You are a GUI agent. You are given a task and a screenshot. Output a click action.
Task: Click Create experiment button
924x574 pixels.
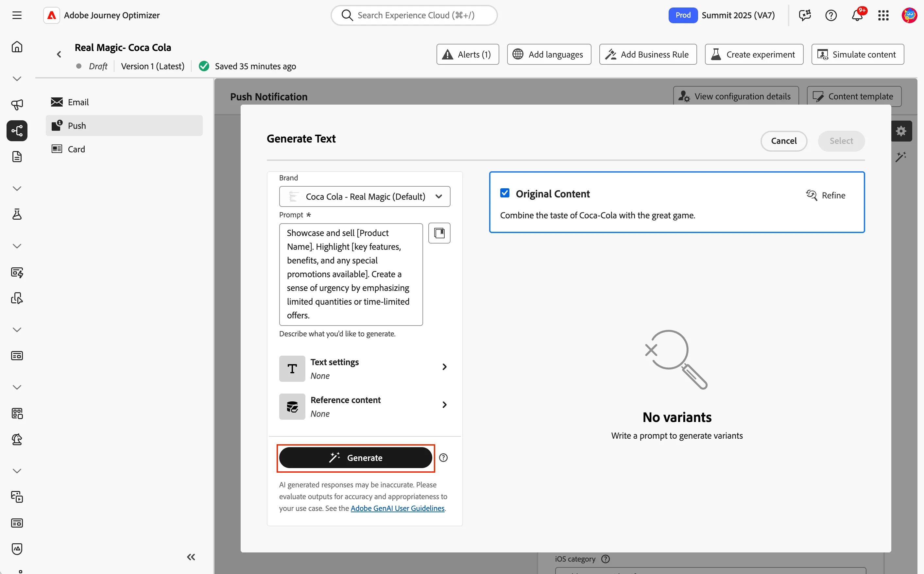[x=754, y=54]
